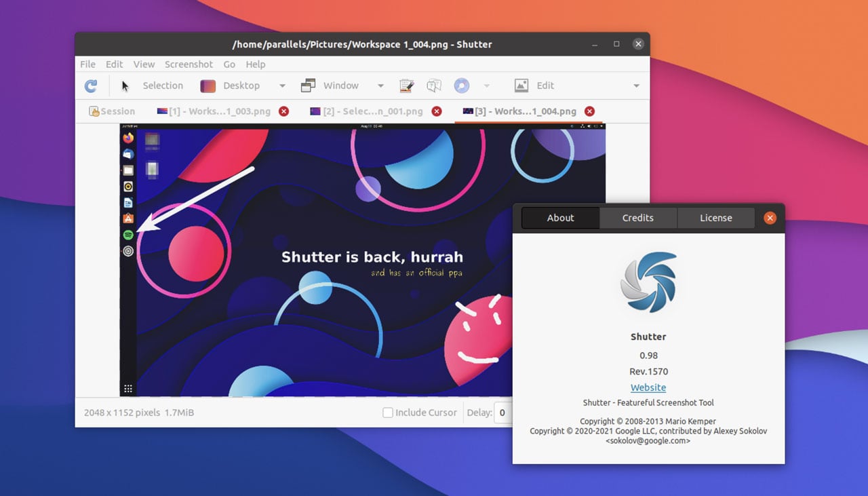Enable the Include Cursor checkbox
868x496 pixels.
(388, 413)
